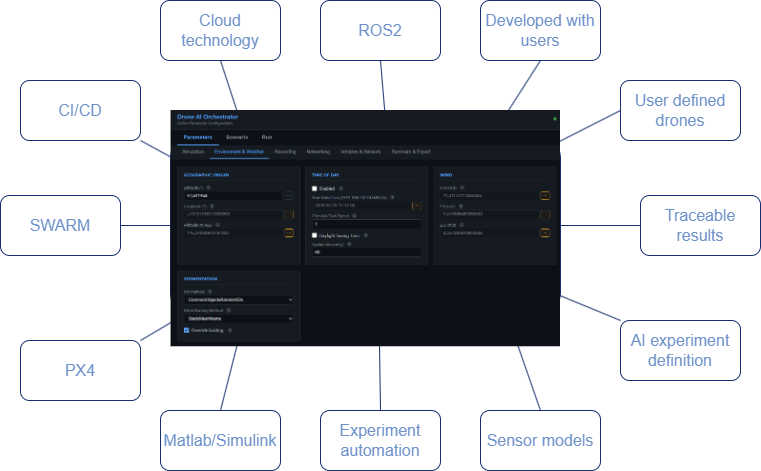The width and height of the screenshot is (761, 471).
Task: Click the orange icon beside Start DateTime
Action: [x=417, y=205]
